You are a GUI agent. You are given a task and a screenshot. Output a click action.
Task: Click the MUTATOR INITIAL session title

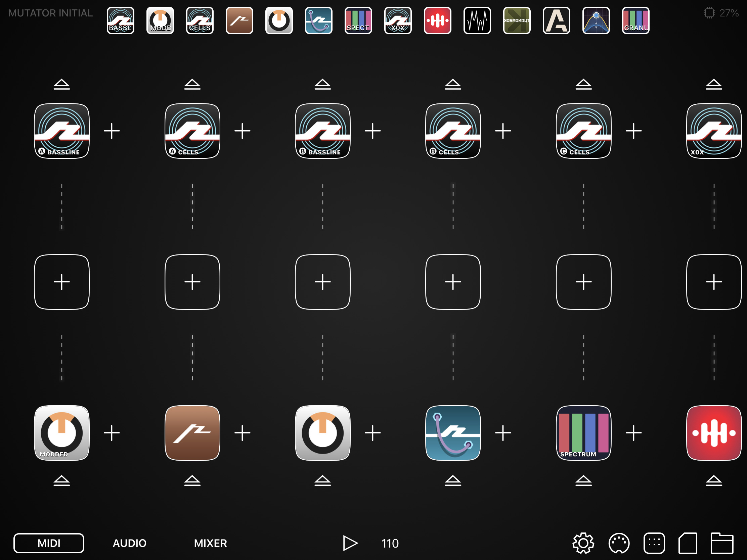tap(50, 13)
